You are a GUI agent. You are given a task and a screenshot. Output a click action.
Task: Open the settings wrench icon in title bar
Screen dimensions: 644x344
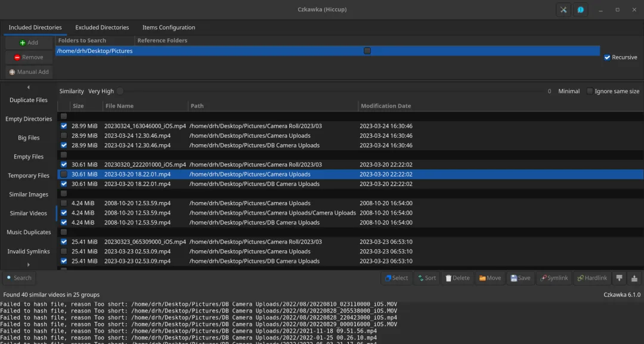click(x=563, y=10)
